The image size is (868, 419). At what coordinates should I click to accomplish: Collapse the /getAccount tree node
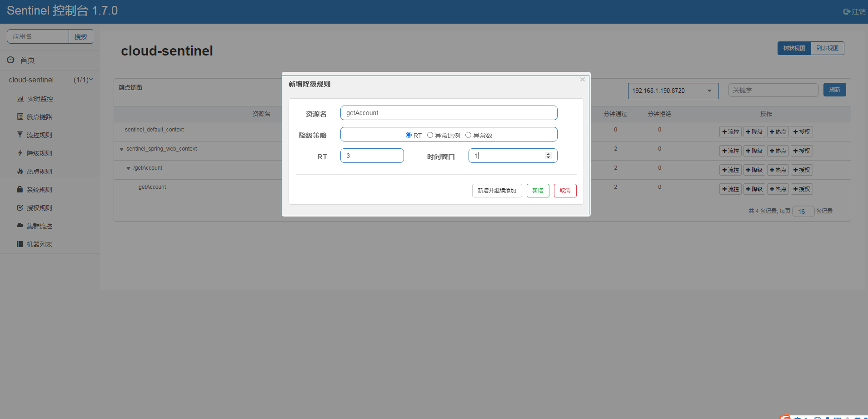[128, 168]
